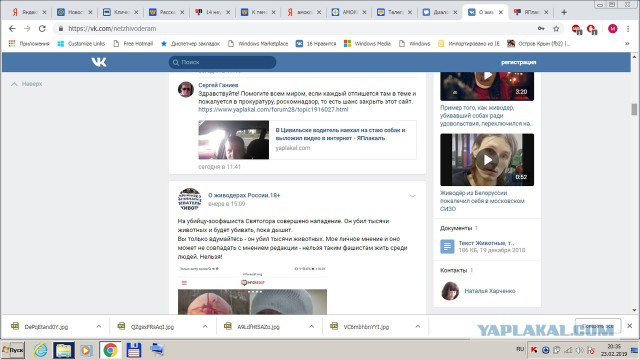This screenshot has width=640, height=360.
Task: Click floppy disk save icon on taskbar
Action: point(133,350)
